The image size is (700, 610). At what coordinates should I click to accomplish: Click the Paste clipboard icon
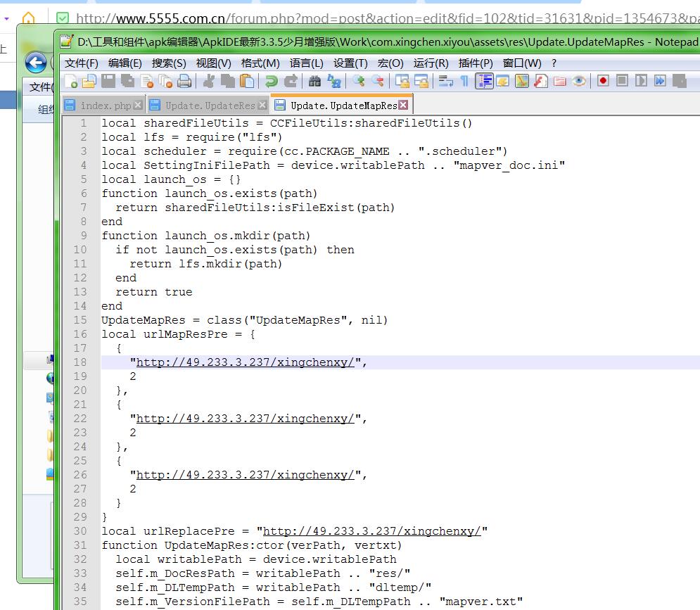point(247,82)
